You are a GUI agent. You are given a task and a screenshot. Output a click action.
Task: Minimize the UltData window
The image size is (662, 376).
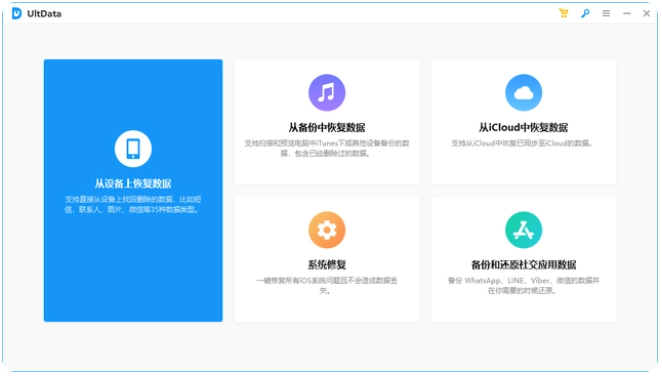(x=627, y=14)
